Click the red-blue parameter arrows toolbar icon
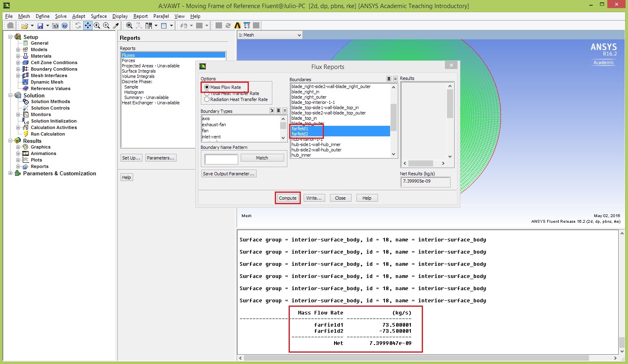 coord(247,26)
